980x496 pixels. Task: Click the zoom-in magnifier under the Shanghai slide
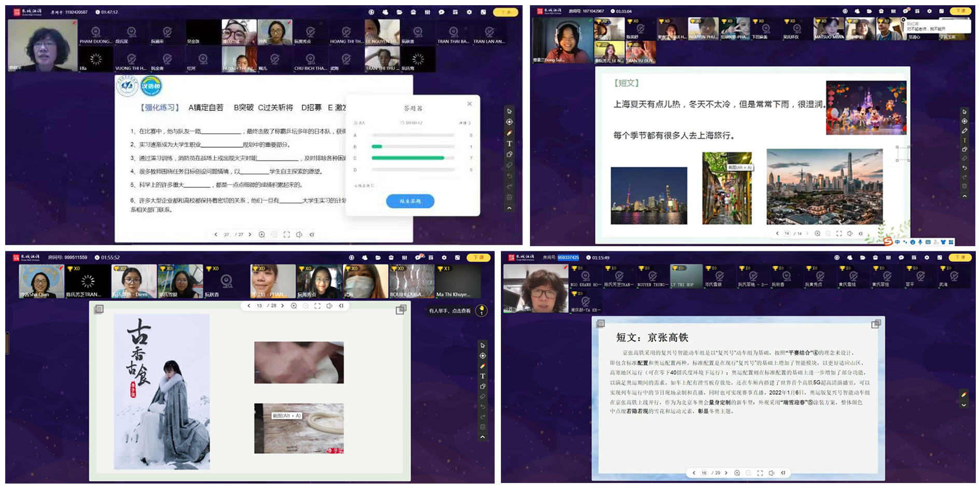click(x=817, y=233)
